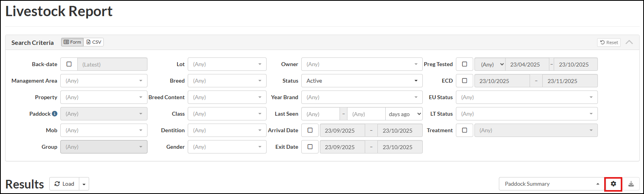The height and width of the screenshot is (194, 644).
Task: Open the Load button dropdown arrow
Action: click(84, 184)
